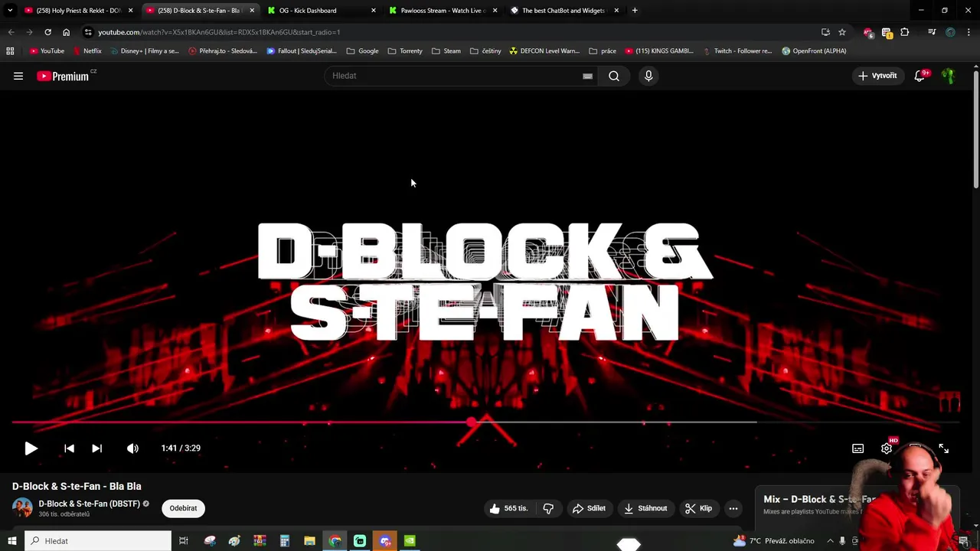
Task: Switch to Pawlooss Stream tab
Action: coord(443,11)
